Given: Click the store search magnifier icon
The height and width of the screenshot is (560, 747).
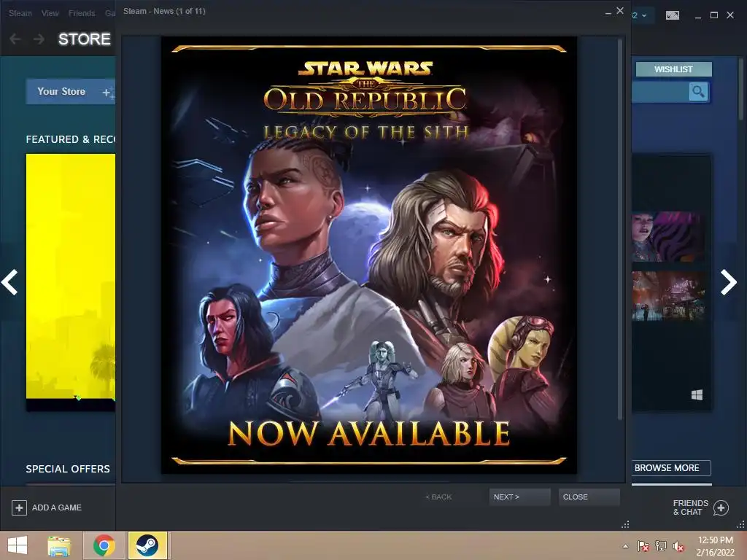Looking at the screenshot, I should (x=698, y=91).
